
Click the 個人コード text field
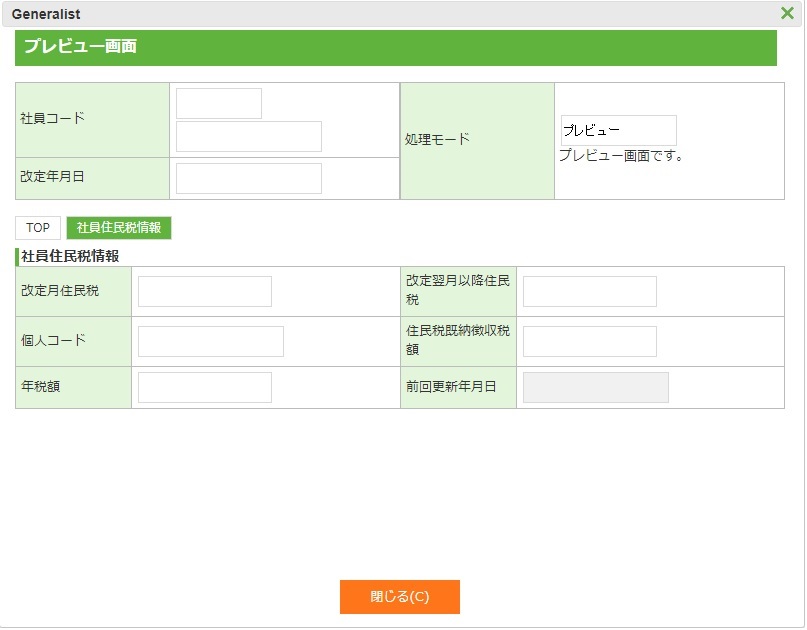click(211, 342)
